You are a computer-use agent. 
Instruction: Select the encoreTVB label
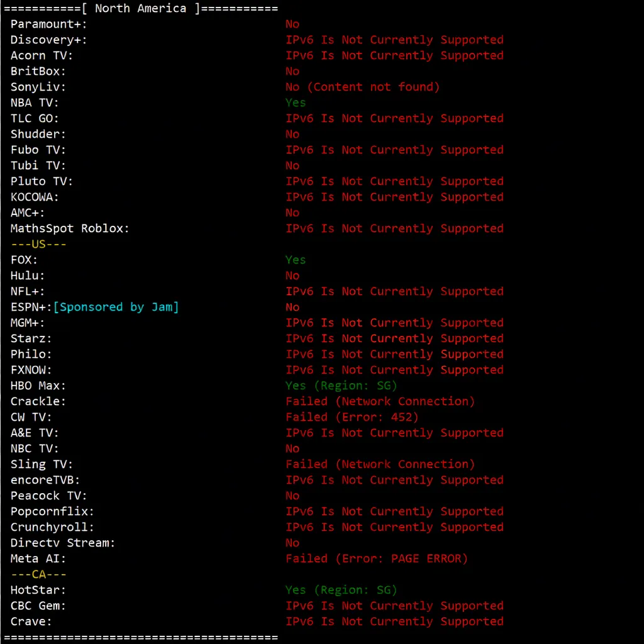(x=45, y=480)
